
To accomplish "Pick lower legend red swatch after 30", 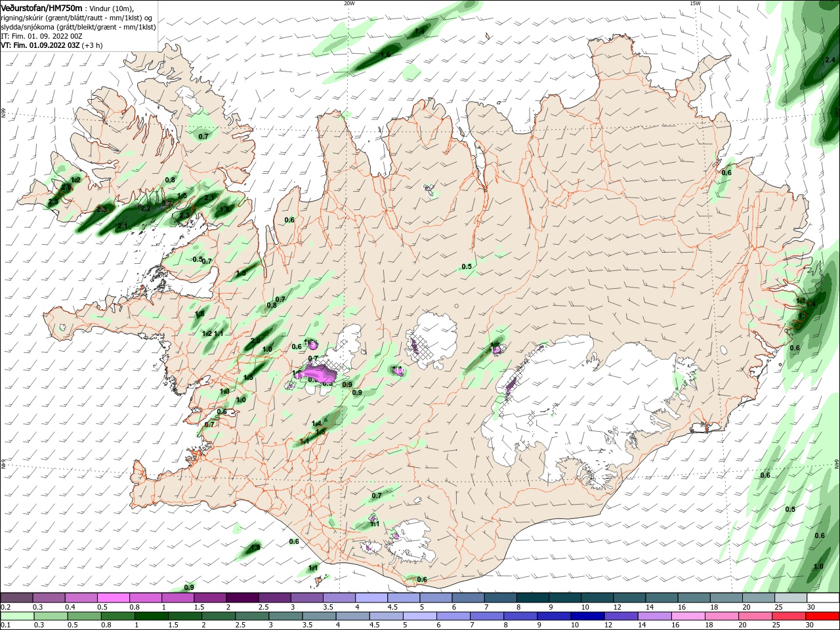I will coord(823,616).
